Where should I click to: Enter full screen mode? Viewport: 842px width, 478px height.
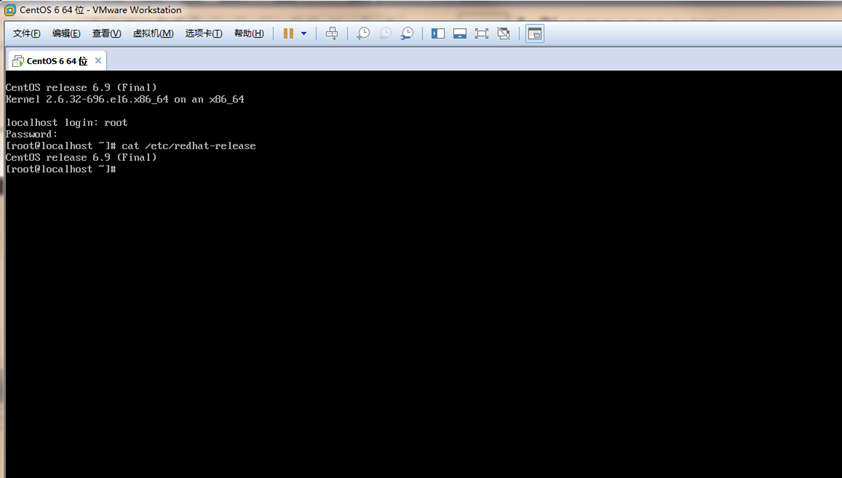pyautogui.click(x=482, y=33)
